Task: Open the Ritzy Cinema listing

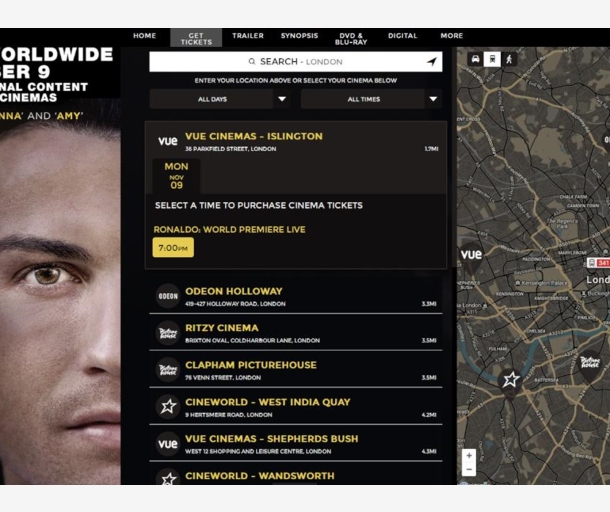Action: click(296, 333)
